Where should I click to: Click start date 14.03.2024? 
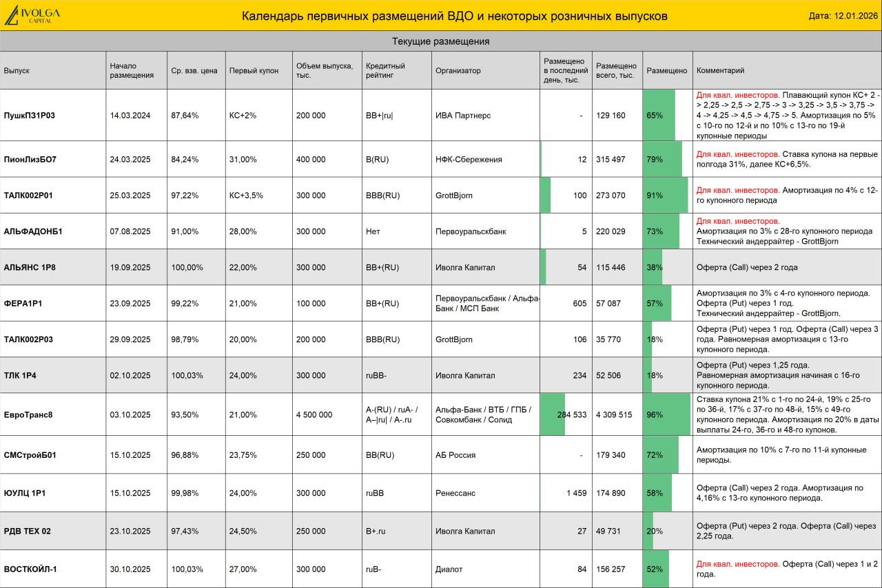[130, 115]
